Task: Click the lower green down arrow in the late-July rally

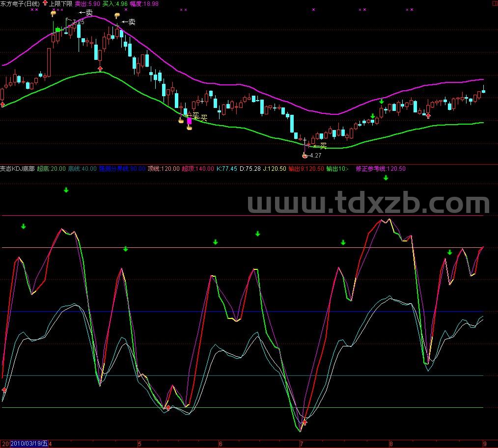Action: click(x=373, y=116)
